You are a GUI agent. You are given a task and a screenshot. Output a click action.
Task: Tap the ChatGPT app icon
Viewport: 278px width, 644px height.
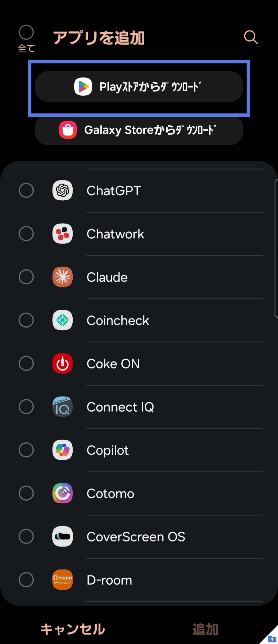click(x=63, y=191)
